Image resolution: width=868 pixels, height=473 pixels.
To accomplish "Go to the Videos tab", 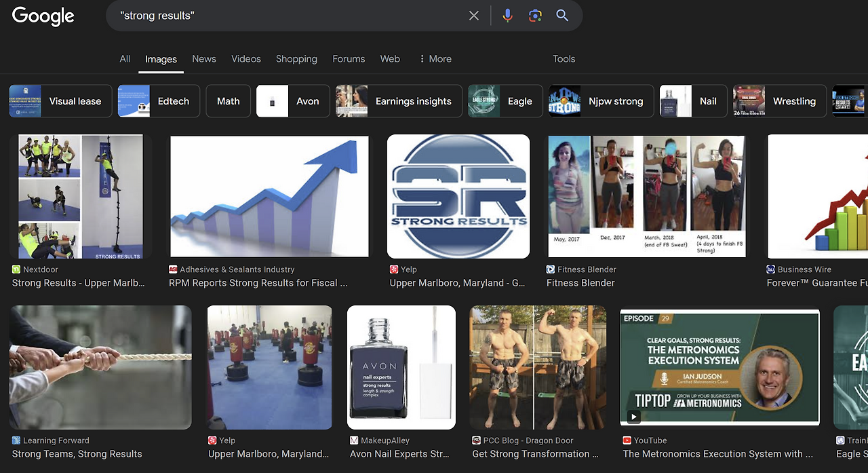I will [246, 59].
